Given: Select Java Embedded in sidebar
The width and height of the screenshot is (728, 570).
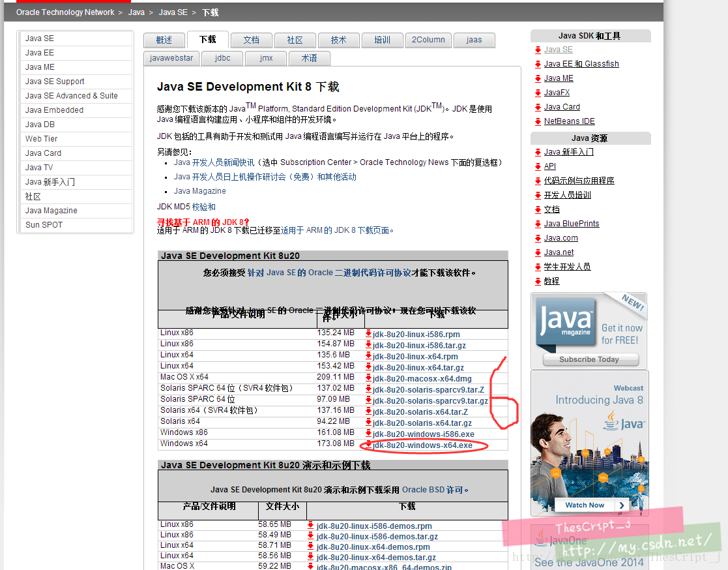Looking at the screenshot, I should (76, 110).
